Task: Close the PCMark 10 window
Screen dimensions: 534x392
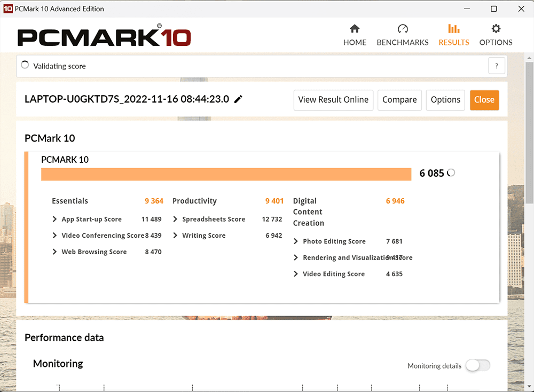Action: (521, 9)
